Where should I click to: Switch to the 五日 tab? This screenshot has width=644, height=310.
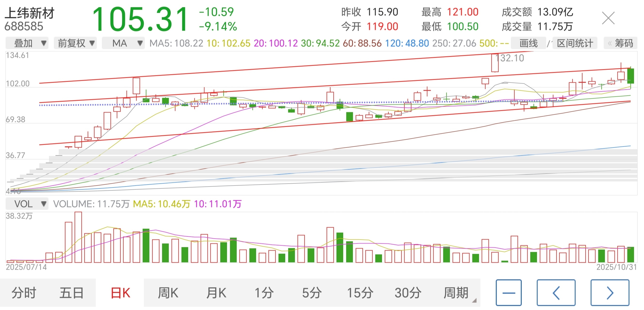72,293
